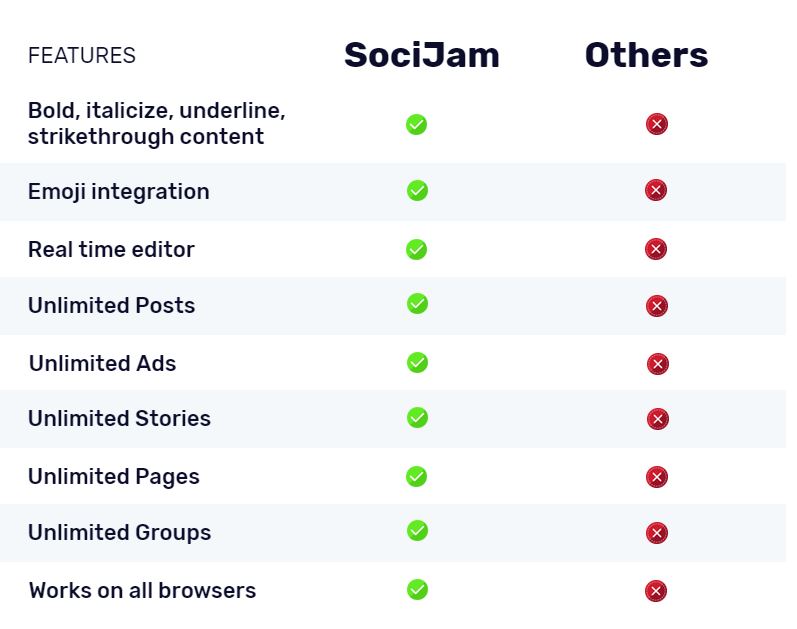797x629 pixels.
Task: Click green checkmark in Unlimited Posts row
Action: point(417,304)
